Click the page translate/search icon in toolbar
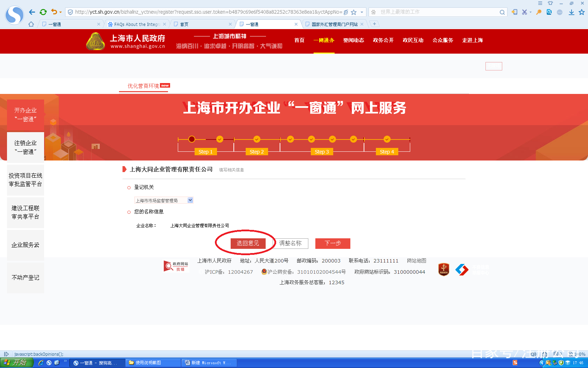The image size is (588, 368). tap(549, 12)
